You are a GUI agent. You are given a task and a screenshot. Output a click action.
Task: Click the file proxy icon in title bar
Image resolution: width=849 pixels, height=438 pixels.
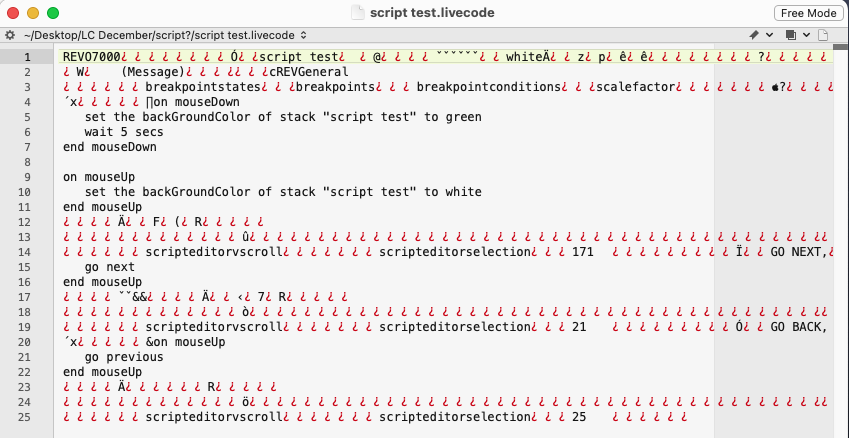point(359,13)
